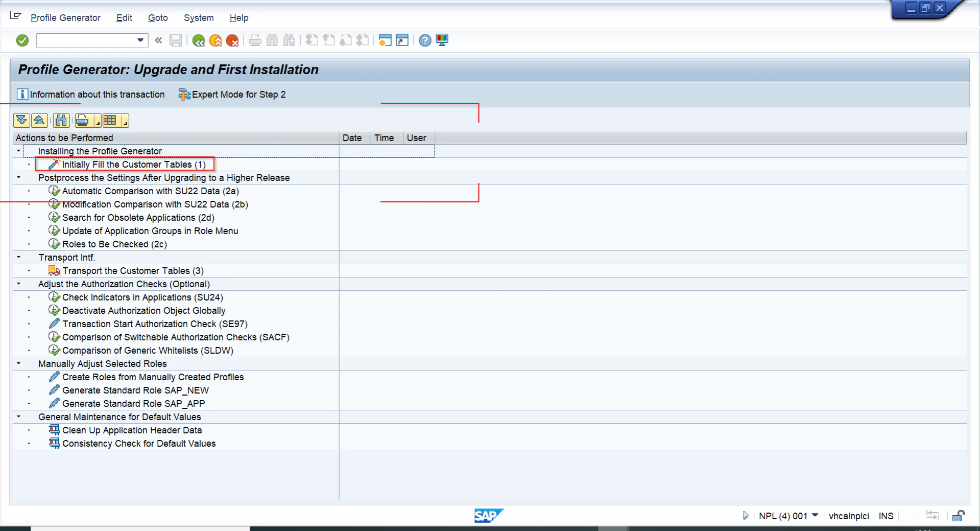Collapse Installing the Profile Generator node
The image size is (980, 531).
19,151
